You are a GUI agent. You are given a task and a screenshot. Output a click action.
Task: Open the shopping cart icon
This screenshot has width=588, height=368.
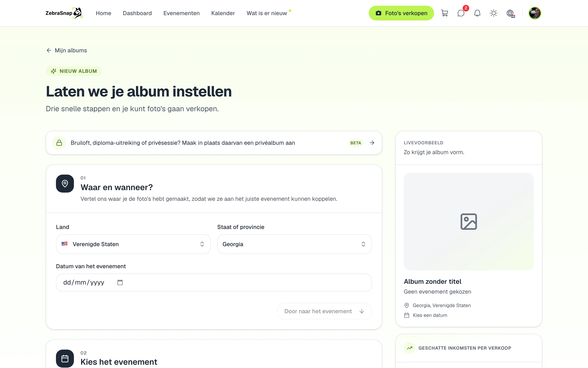pos(444,13)
